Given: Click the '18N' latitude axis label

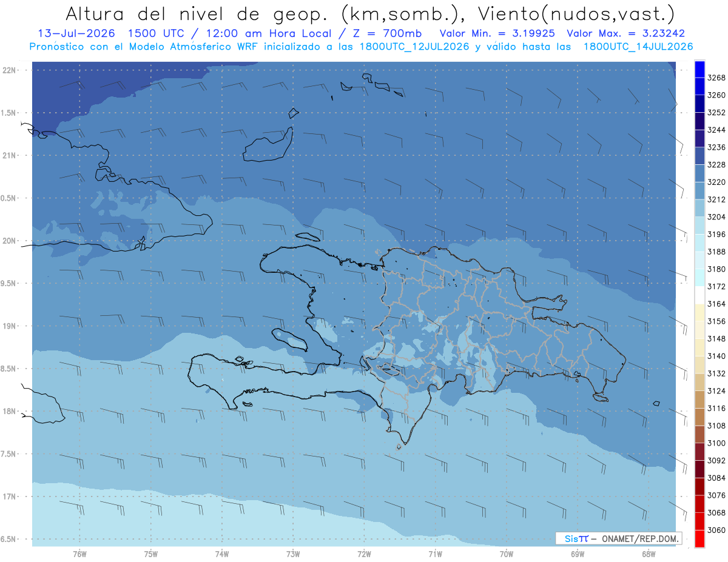Looking at the screenshot, I should tap(8, 412).
